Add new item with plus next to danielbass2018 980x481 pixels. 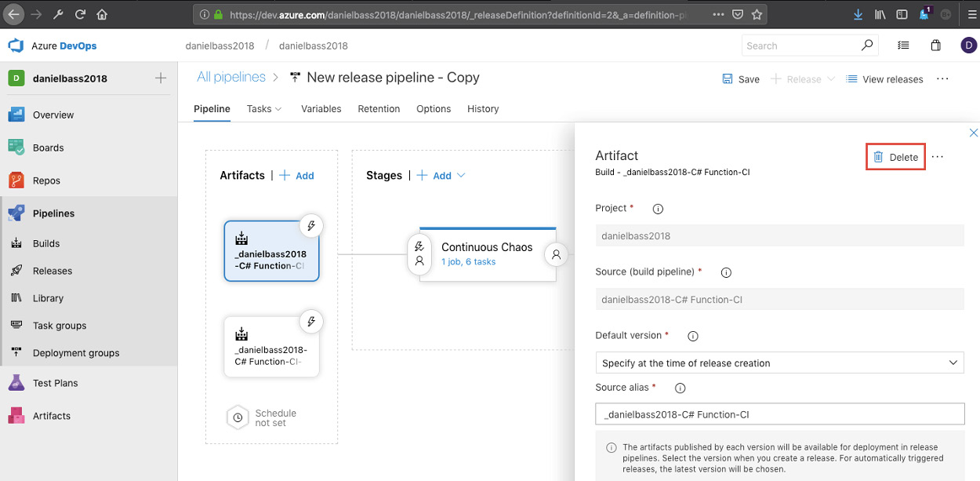pyautogui.click(x=161, y=78)
